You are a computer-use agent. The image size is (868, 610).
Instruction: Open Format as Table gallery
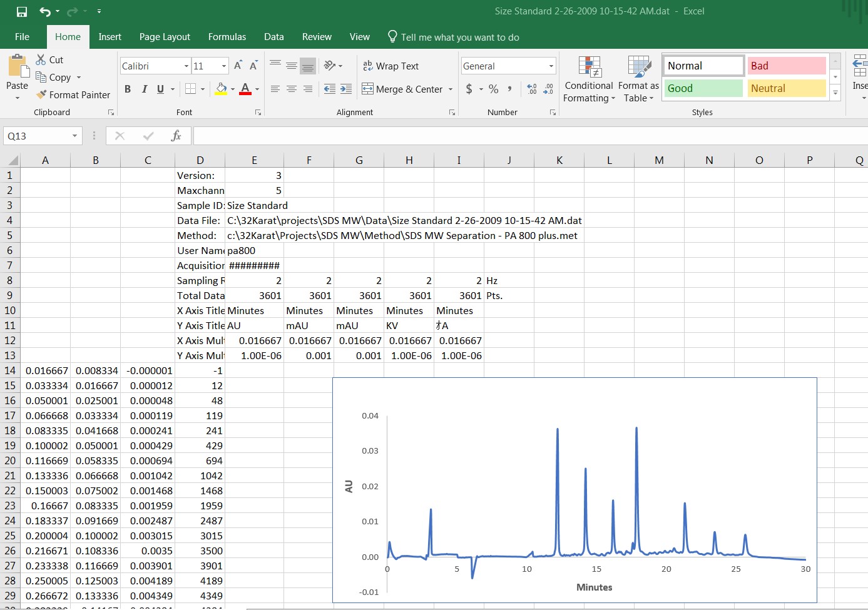(x=638, y=79)
